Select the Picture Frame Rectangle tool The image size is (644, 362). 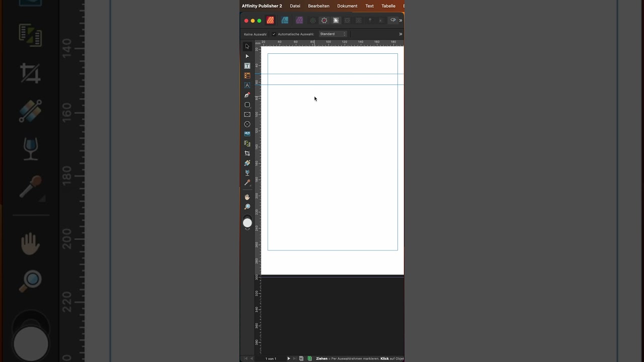(247, 115)
